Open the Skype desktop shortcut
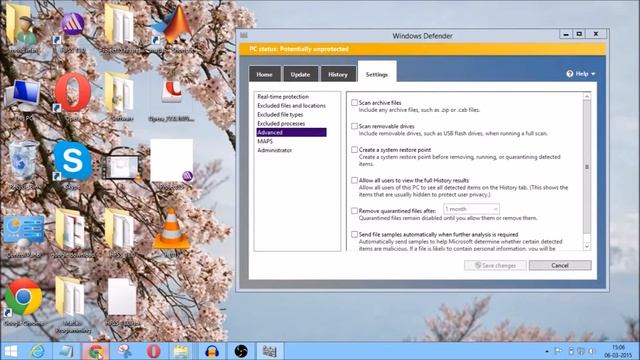 pos(73,162)
